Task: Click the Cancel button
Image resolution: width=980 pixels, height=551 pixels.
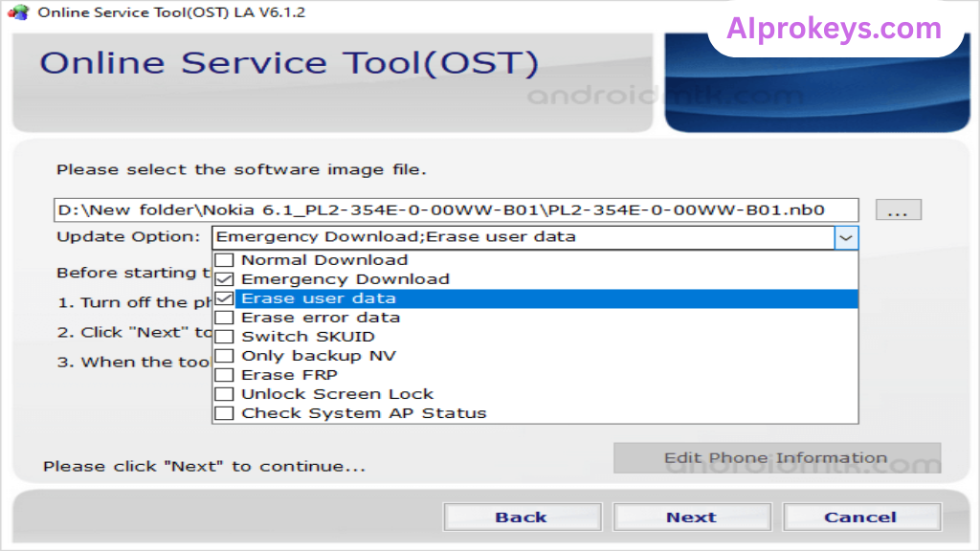Action: (861, 518)
